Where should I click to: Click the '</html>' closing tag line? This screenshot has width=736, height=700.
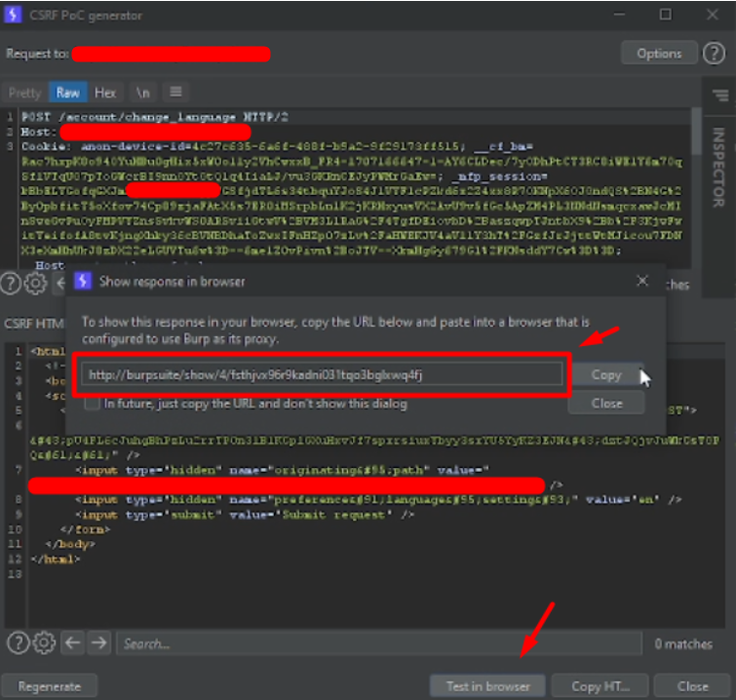click(56, 560)
